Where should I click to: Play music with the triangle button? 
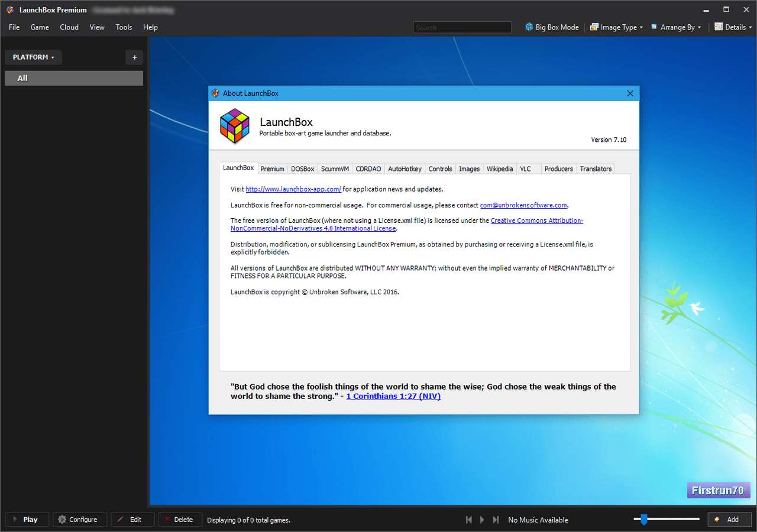tap(482, 520)
